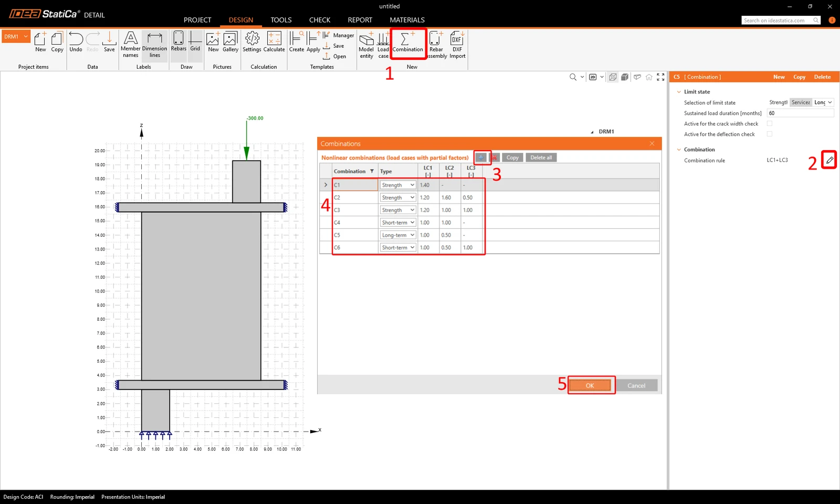Screen dimensions: 840x504
Task: Open the template Manager
Action: [x=339, y=35]
